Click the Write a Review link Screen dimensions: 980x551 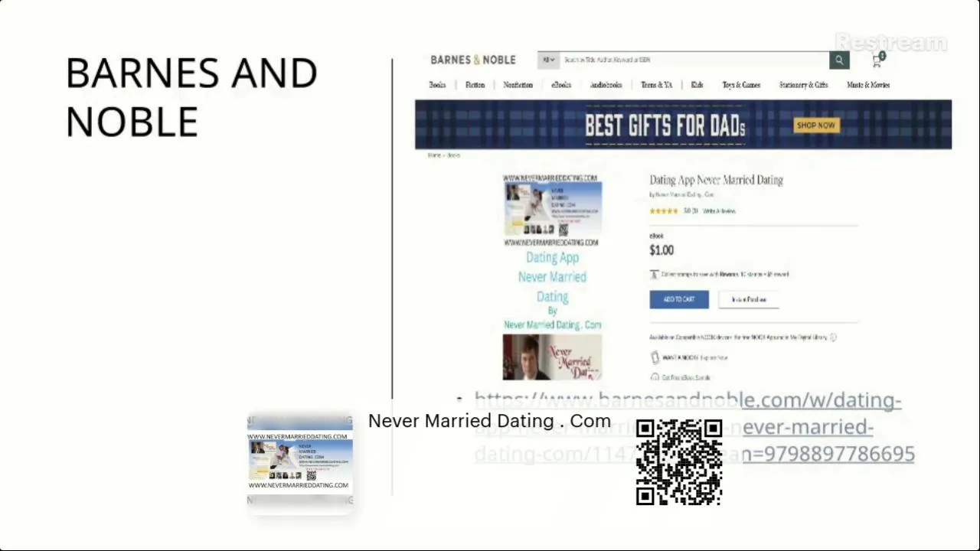[x=719, y=211]
